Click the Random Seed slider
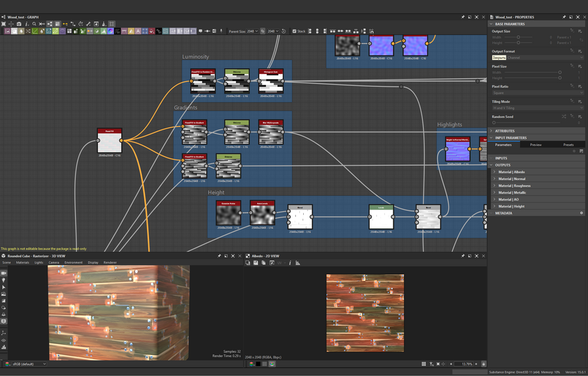Viewport: 588px width, 376px height. pyautogui.click(x=526, y=122)
